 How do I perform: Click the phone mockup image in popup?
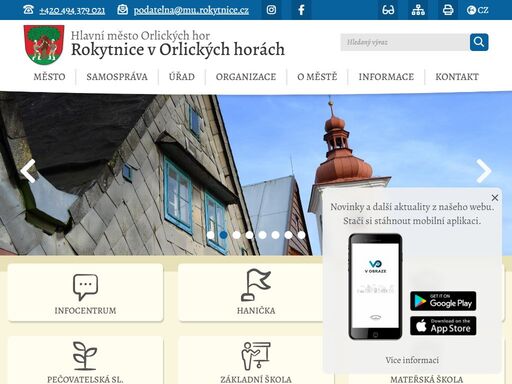click(375, 287)
